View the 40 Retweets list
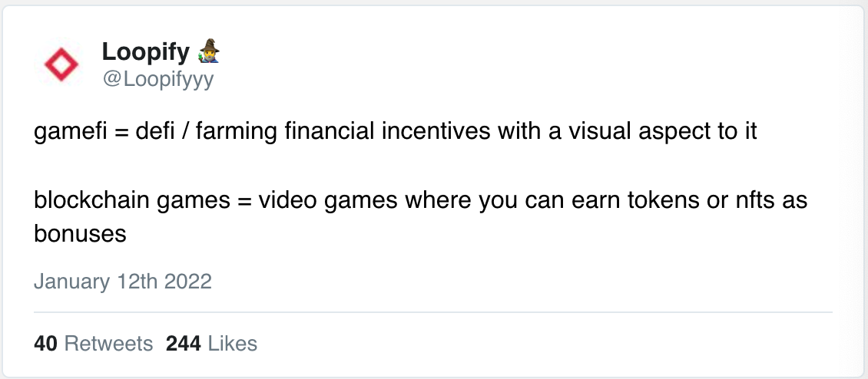 click(x=93, y=344)
